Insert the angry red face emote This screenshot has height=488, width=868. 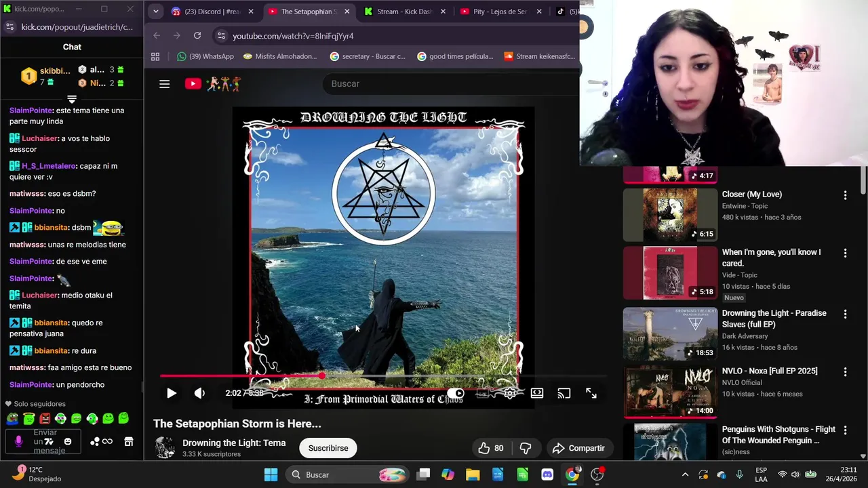45,419
